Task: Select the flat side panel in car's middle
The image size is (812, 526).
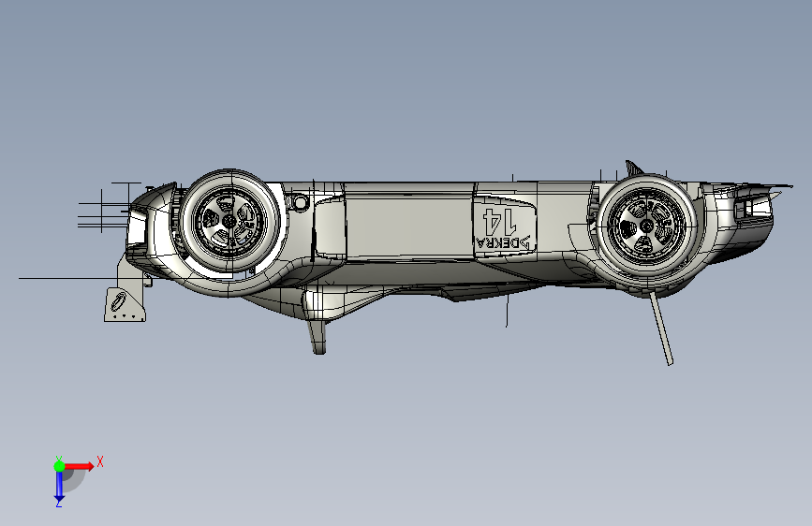Action: pyautogui.click(x=409, y=226)
